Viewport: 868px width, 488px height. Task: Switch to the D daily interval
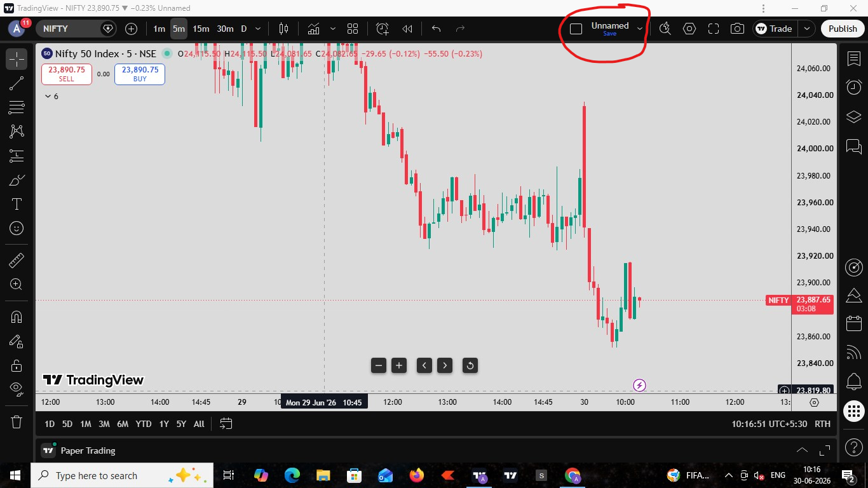243,29
